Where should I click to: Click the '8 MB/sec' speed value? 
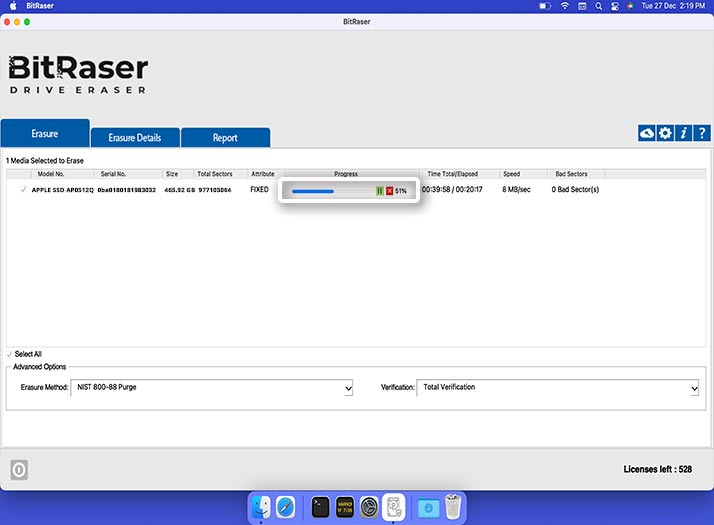pyautogui.click(x=516, y=189)
